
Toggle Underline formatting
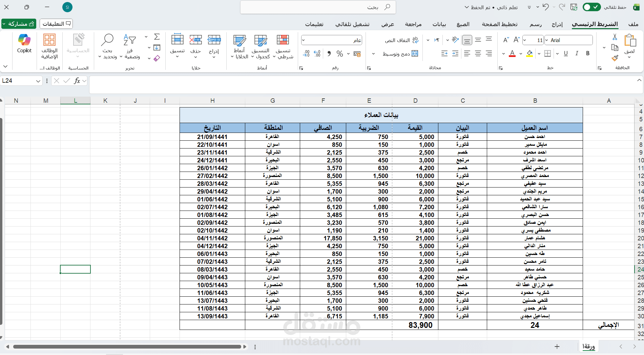(x=566, y=53)
